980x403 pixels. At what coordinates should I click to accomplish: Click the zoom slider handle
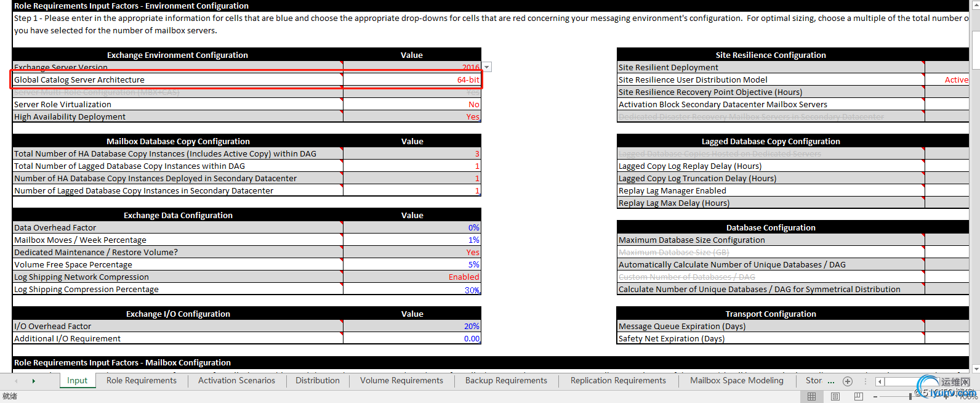[x=910, y=396]
